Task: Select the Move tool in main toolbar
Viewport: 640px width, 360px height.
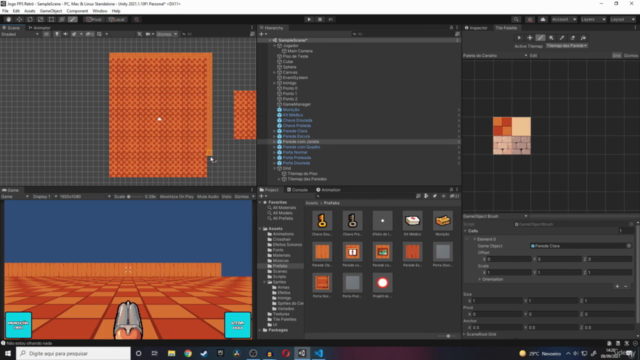Action: [19, 19]
